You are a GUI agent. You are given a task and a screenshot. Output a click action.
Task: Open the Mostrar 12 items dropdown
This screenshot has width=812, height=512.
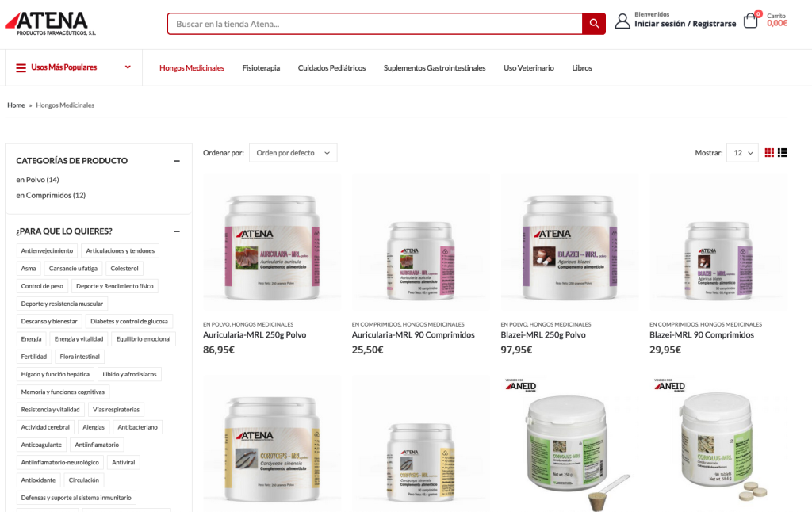pos(742,153)
